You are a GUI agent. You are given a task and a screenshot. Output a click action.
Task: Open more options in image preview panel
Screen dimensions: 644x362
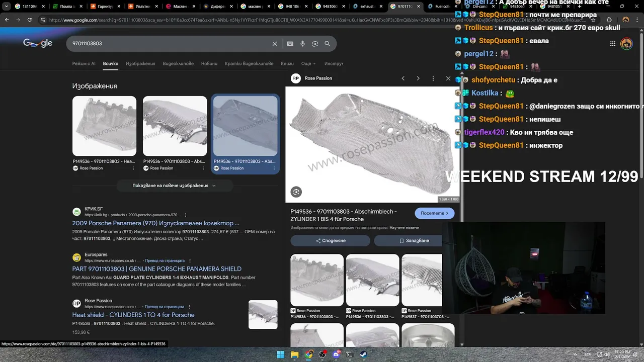[x=433, y=78]
